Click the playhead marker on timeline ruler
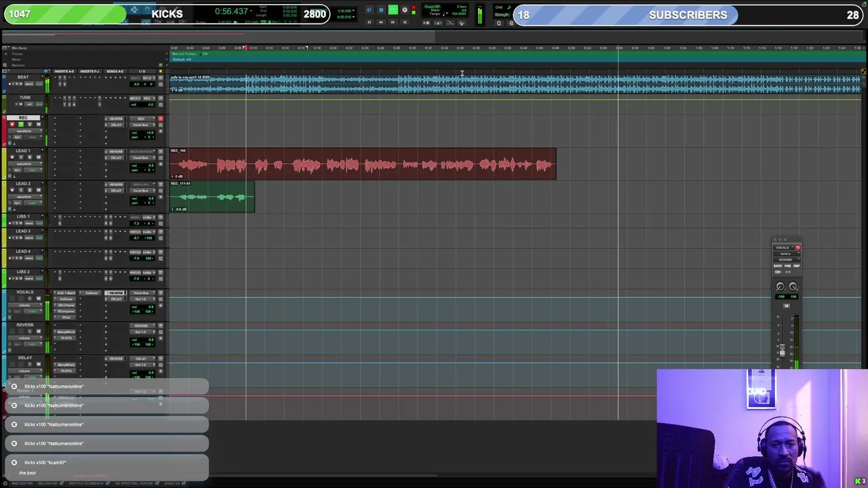The height and width of the screenshot is (488, 868). pyautogui.click(x=245, y=48)
